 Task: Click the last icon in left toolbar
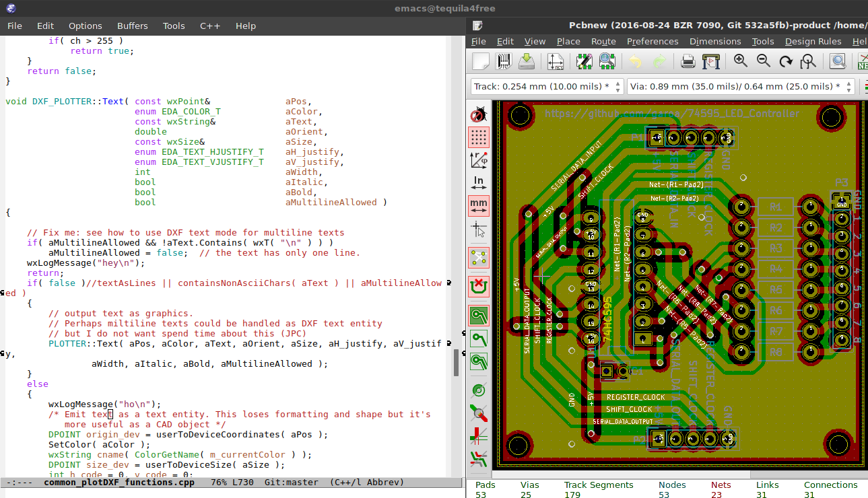(x=479, y=458)
